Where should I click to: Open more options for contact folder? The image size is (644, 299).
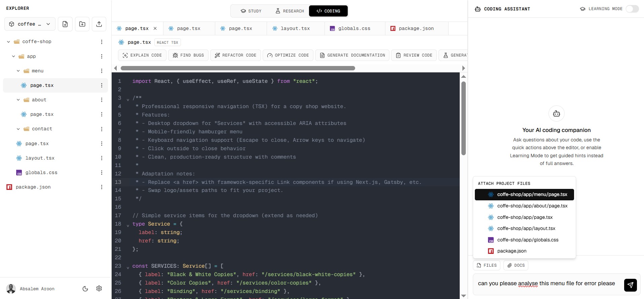click(102, 129)
